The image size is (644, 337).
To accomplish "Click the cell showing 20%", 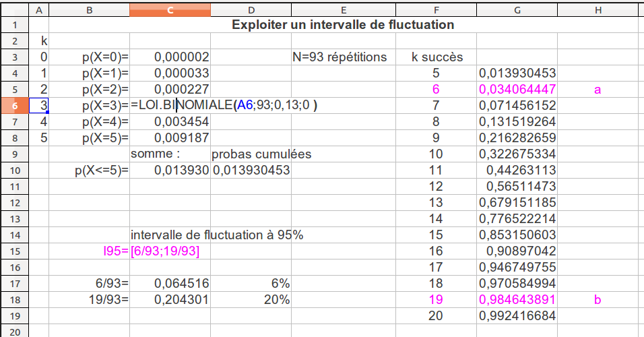I will click(x=277, y=300).
